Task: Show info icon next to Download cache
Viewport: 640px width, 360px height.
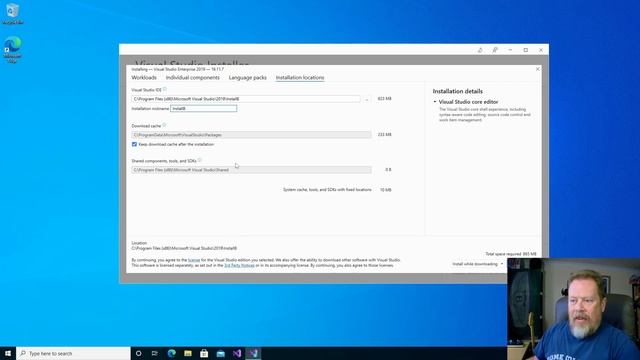Action: click(164, 125)
